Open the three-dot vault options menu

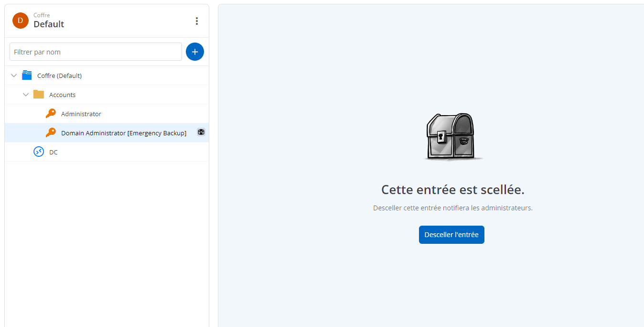click(x=197, y=21)
